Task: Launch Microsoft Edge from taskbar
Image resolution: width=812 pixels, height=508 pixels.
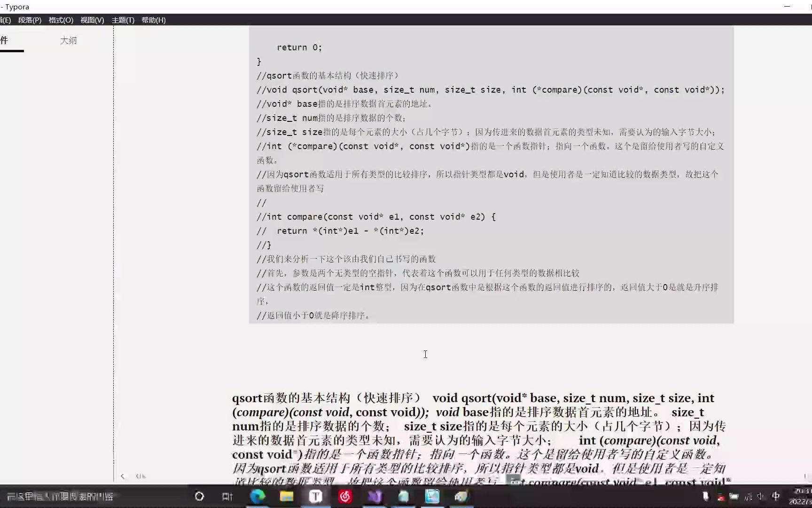Action: (258, 496)
